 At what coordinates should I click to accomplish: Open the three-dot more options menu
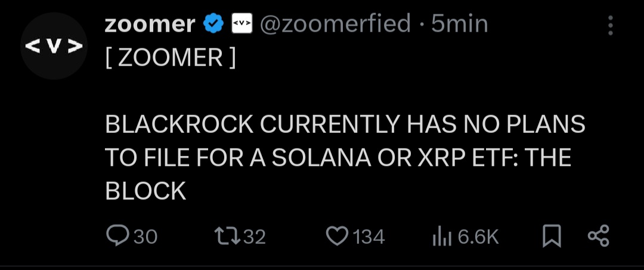[611, 26]
